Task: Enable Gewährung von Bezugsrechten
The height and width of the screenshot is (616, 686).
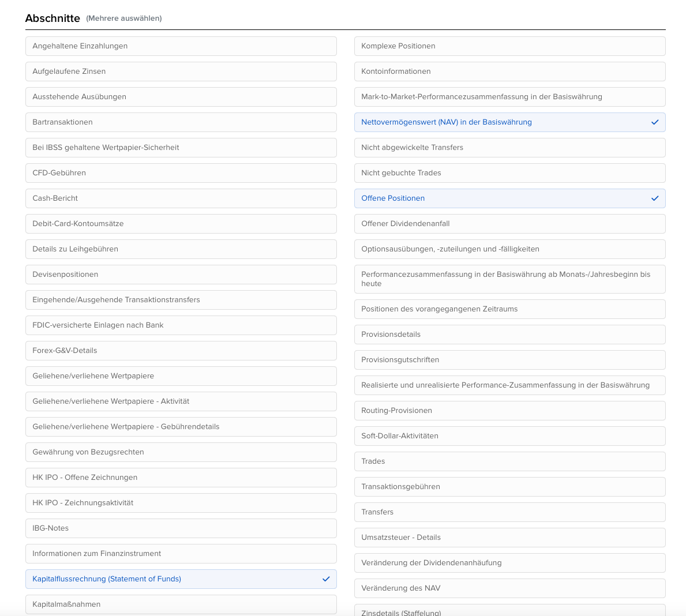Action: pos(181,452)
